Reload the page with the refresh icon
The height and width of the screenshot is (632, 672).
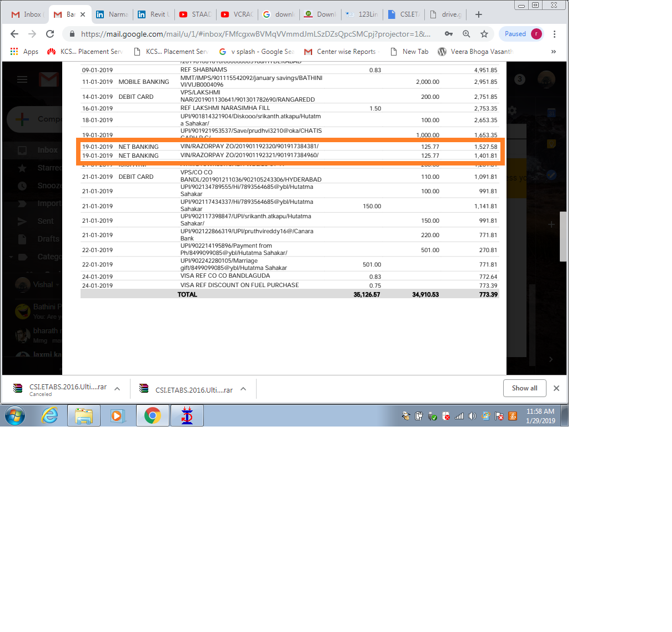[50, 34]
